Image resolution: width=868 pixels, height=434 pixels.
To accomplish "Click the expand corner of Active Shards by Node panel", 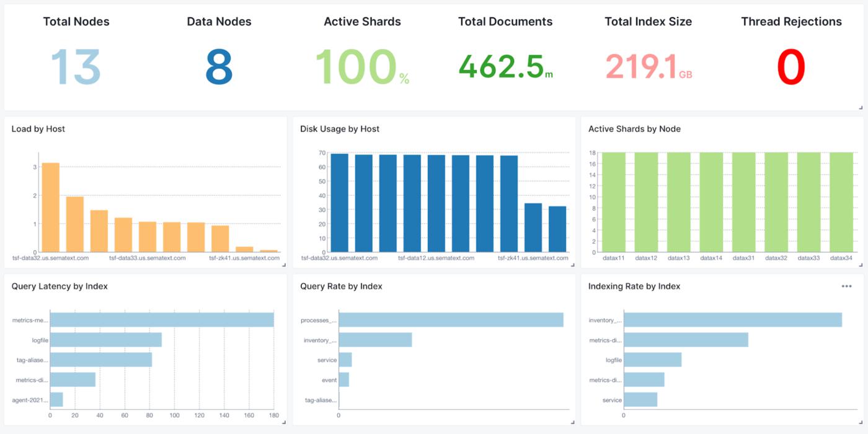I will pyautogui.click(x=861, y=265).
